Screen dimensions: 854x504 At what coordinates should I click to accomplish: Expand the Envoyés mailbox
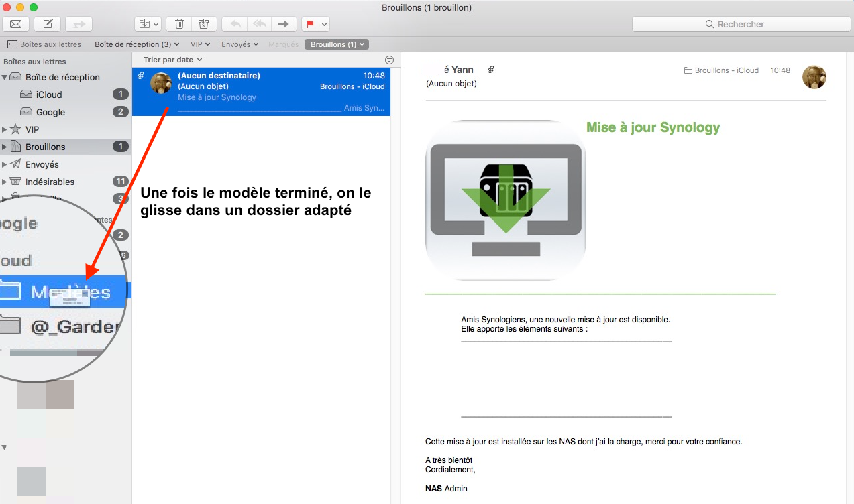tap(5, 164)
